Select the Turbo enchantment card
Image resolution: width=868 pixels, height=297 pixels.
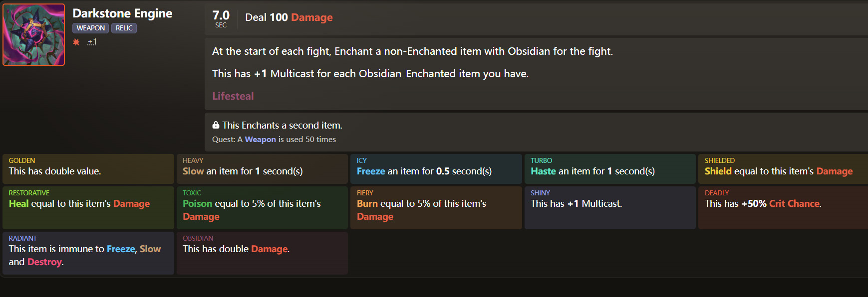coord(610,168)
